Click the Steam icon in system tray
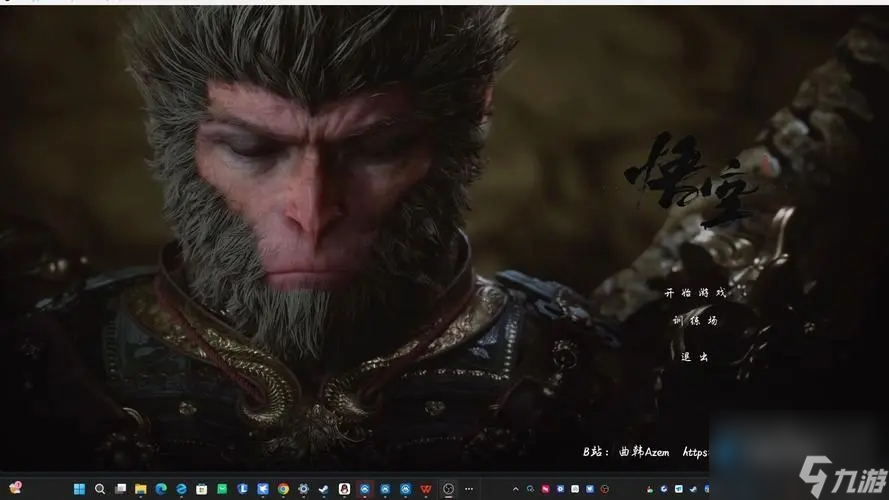Image resolution: width=889 pixels, height=500 pixels. pyautogui.click(x=693, y=489)
